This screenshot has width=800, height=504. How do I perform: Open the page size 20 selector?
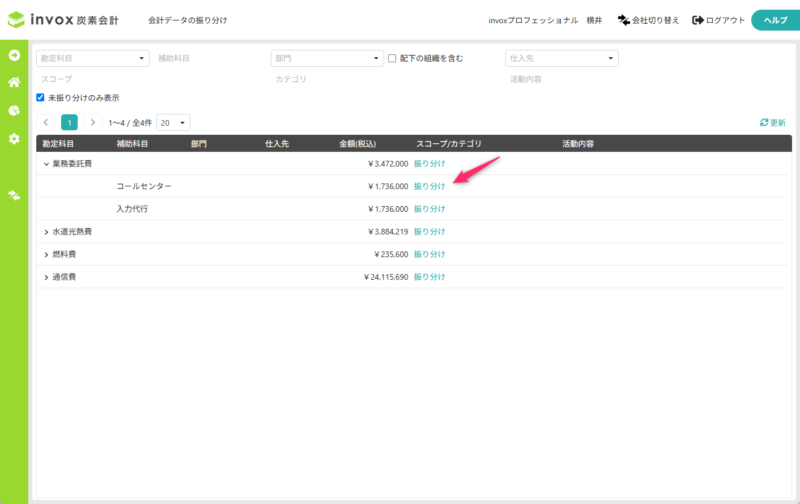173,122
